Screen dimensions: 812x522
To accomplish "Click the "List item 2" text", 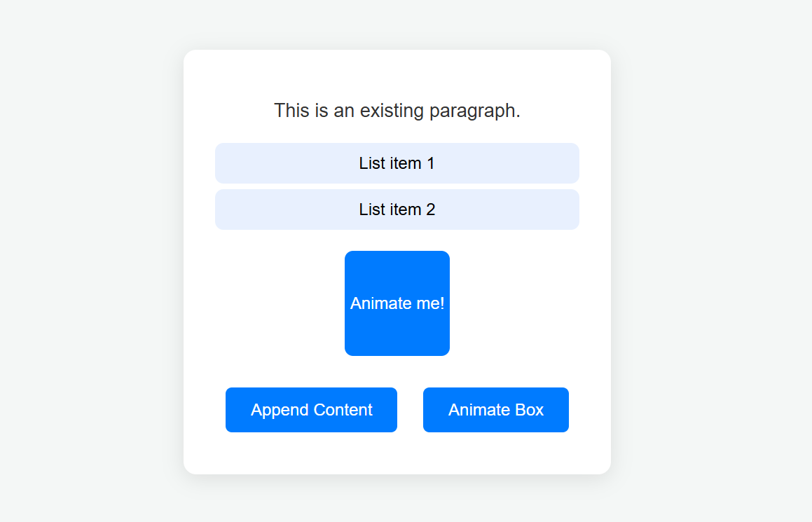I will pos(397,210).
